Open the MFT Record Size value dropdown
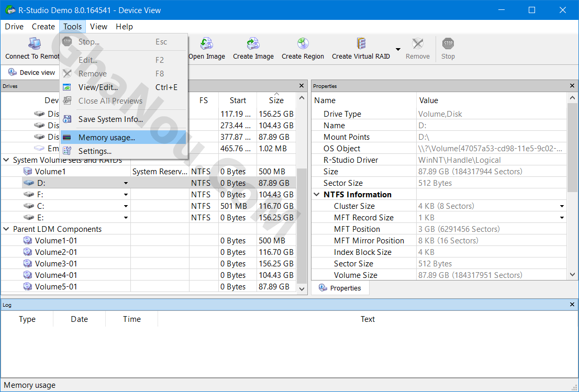The width and height of the screenshot is (579, 392). click(x=562, y=217)
